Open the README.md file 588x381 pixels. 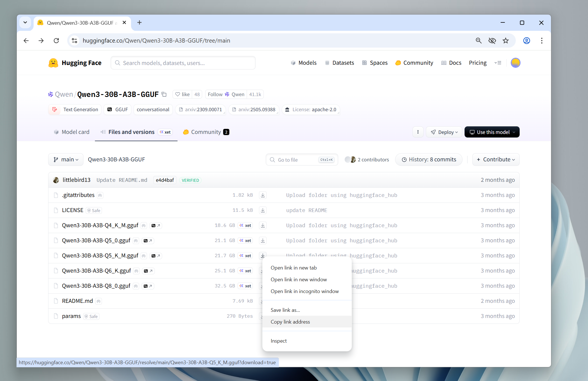tap(78, 301)
